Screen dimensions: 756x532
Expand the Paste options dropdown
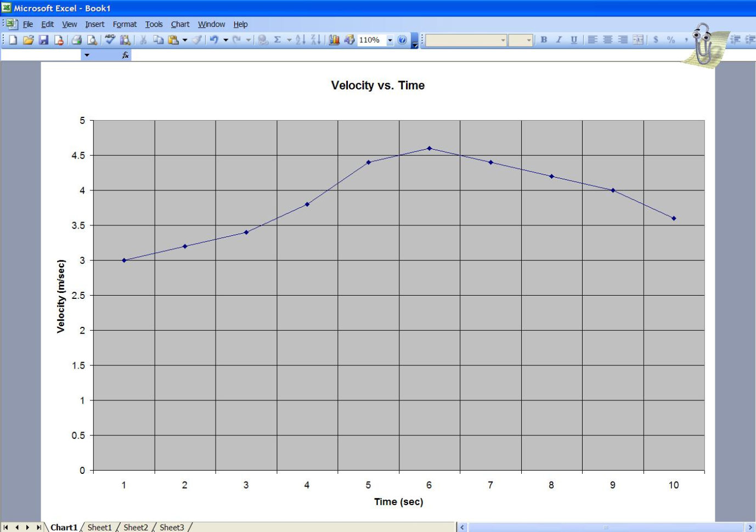(x=185, y=40)
